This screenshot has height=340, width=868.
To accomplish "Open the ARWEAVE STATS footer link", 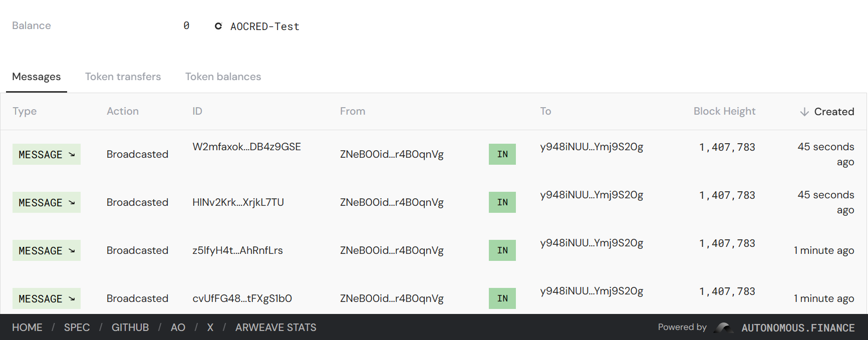I will [275, 327].
